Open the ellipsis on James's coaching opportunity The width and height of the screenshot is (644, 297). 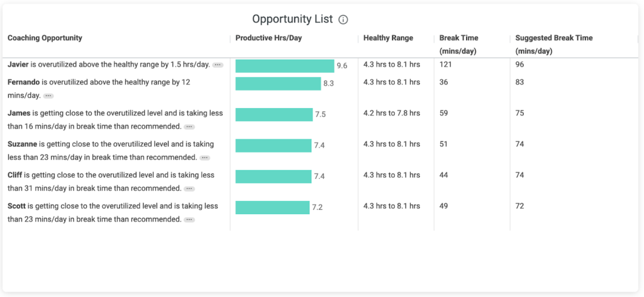pyautogui.click(x=189, y=127)
